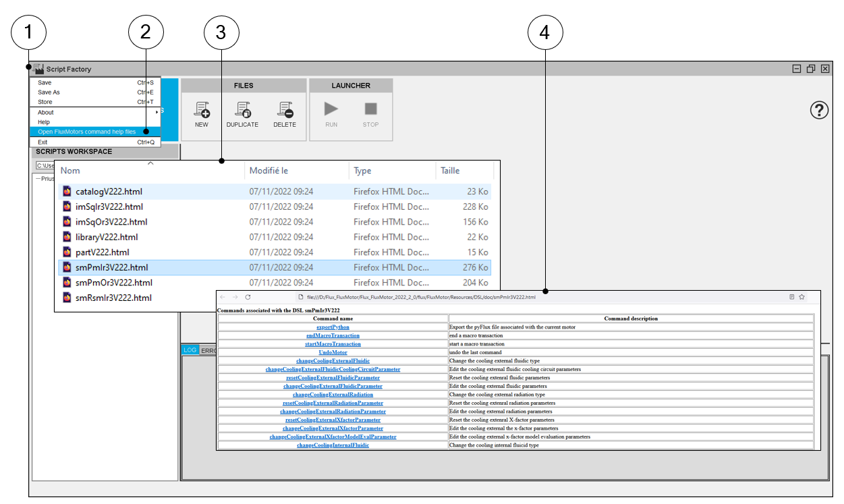The image size is (844, 504).
Task: Open the exportPython command link
Action: (333, 327)
